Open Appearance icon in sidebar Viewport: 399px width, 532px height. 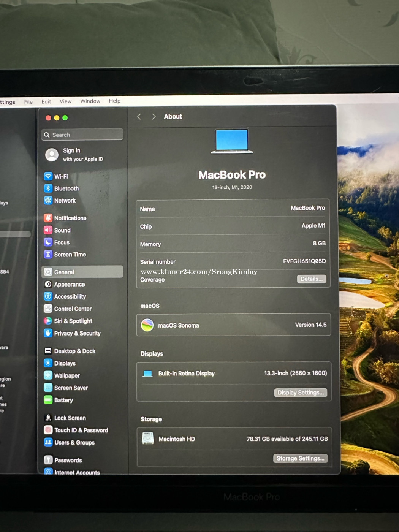click(x=48, y=284)
